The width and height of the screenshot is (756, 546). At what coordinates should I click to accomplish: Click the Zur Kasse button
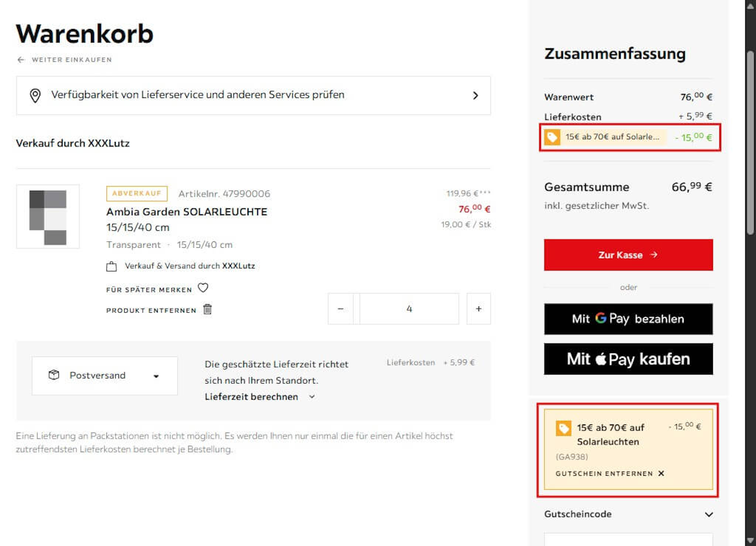628,255
